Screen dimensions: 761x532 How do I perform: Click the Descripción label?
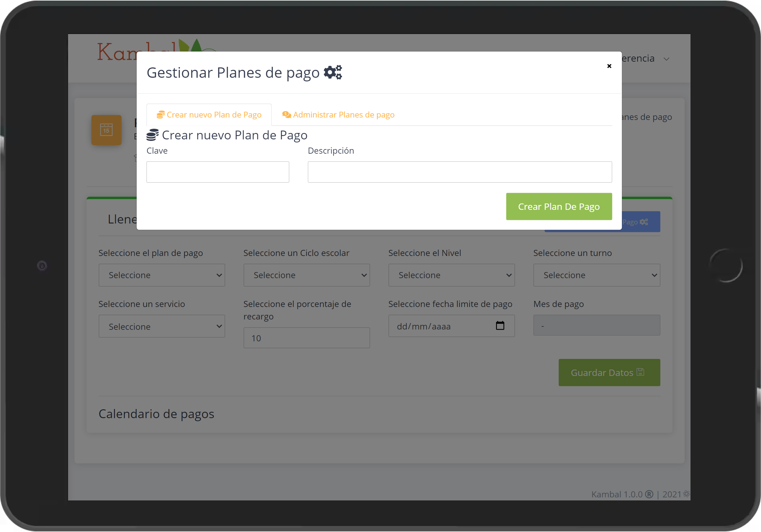[331, 151]
